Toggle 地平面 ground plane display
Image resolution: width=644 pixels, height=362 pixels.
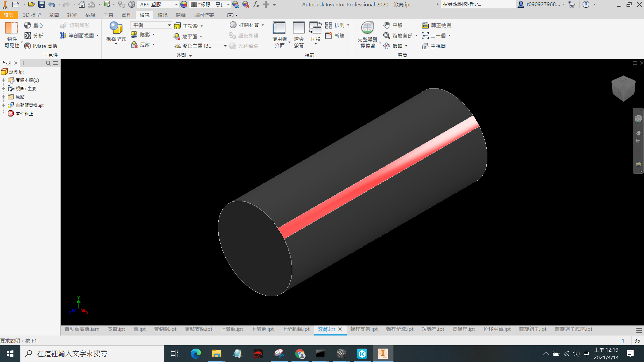pyautogui.click(x=188, y=36)
